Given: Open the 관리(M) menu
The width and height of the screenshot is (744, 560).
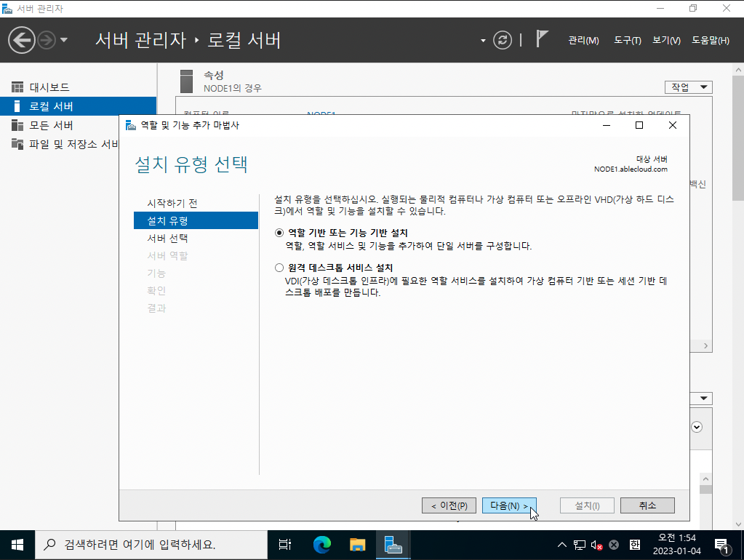Looking at the screenshot, I should 583,40.
